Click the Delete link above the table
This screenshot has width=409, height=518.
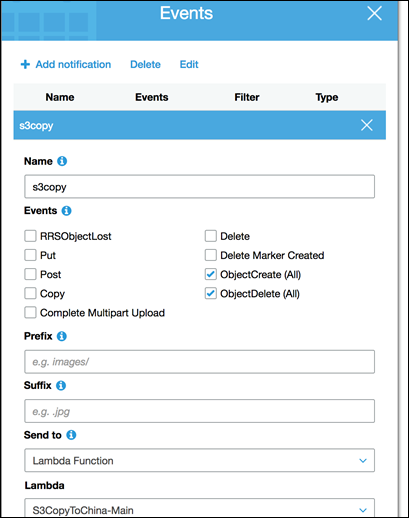point(145,64)
